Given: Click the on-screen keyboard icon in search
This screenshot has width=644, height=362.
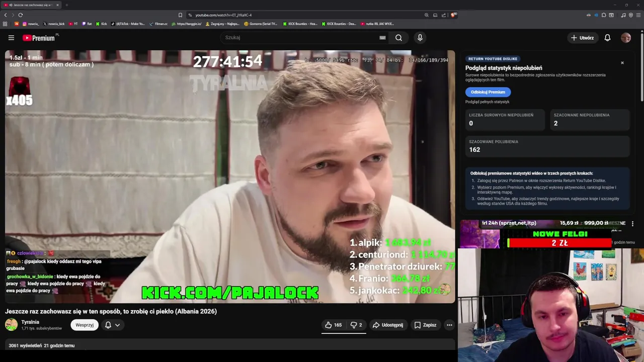Looking at the screenshot, I should coord(382,38).
